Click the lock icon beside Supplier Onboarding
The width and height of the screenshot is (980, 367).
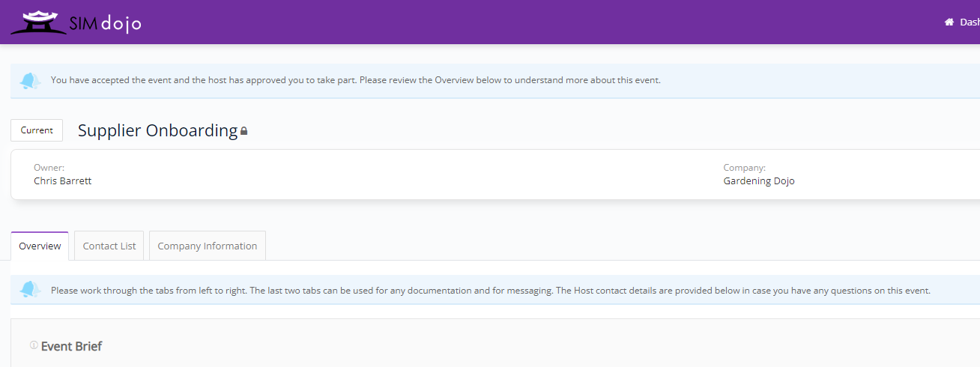(244, 132)
